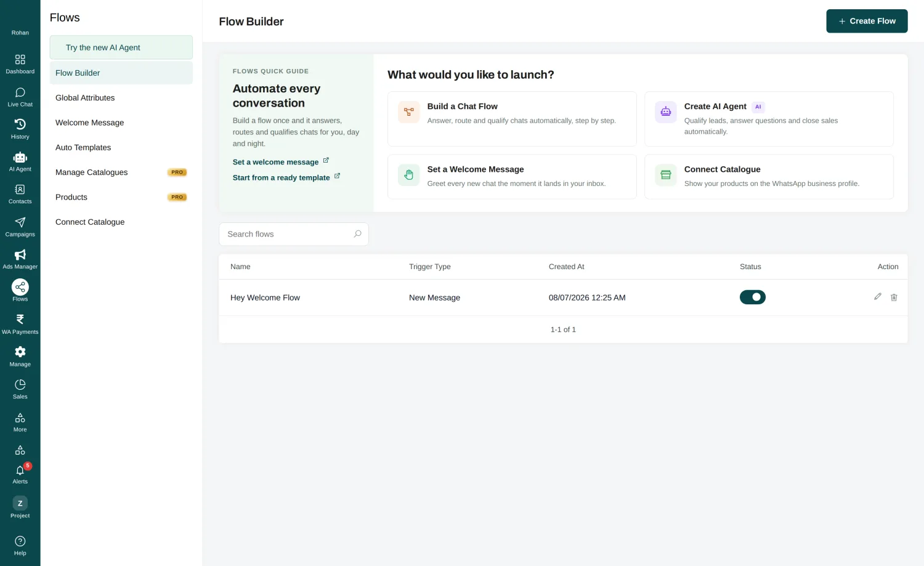Open Live Chat in sidebar
924x566 pixels.
[20, 97]
